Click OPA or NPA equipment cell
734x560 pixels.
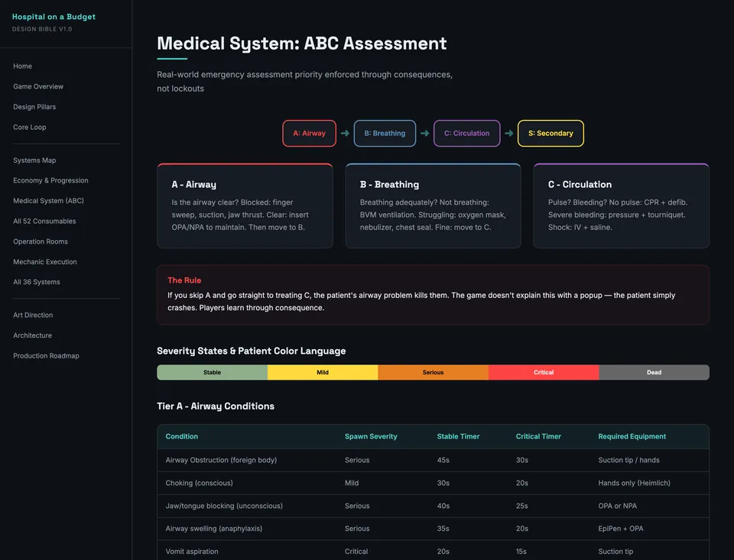(x=618, y=506)
